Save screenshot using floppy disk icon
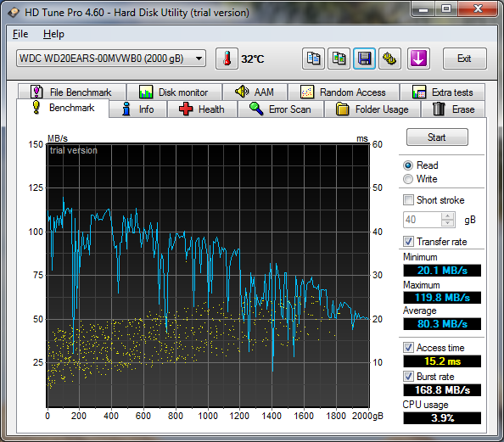Screen dimensions: 504x442 click(x=364, y=59)
